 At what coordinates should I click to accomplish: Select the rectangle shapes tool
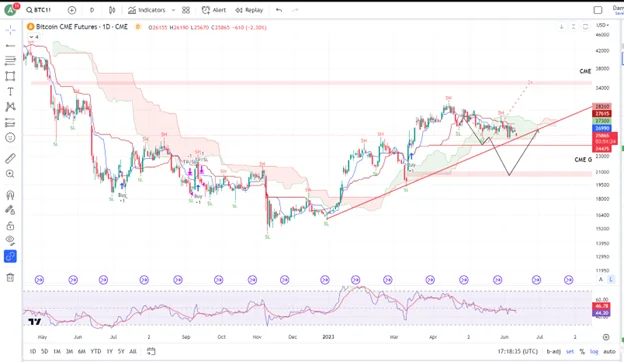click(10, 76)
